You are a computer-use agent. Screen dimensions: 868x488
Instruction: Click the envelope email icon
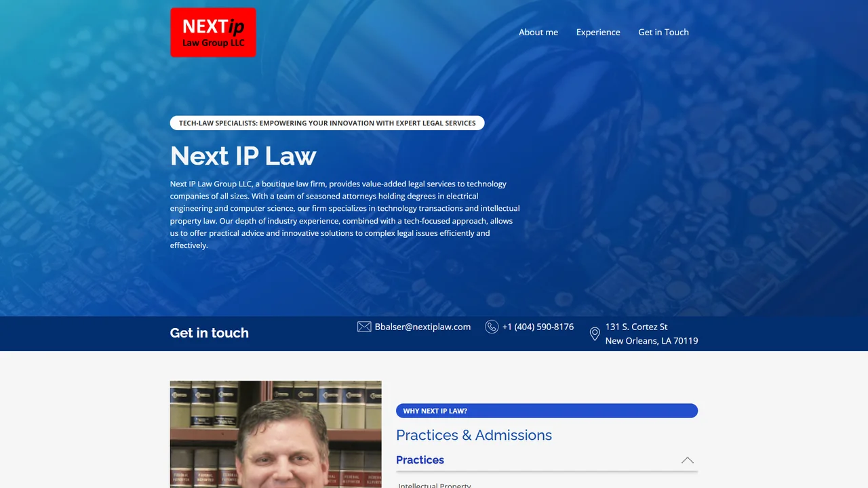pos(364,327)
